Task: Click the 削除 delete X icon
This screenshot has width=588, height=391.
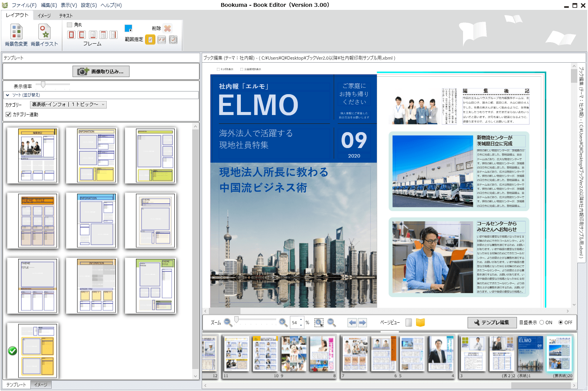Action: click(168, 28)
